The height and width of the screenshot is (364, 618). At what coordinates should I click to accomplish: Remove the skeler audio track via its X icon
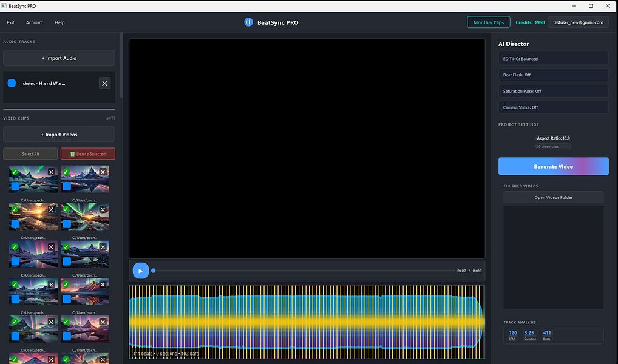pos(104,83)
